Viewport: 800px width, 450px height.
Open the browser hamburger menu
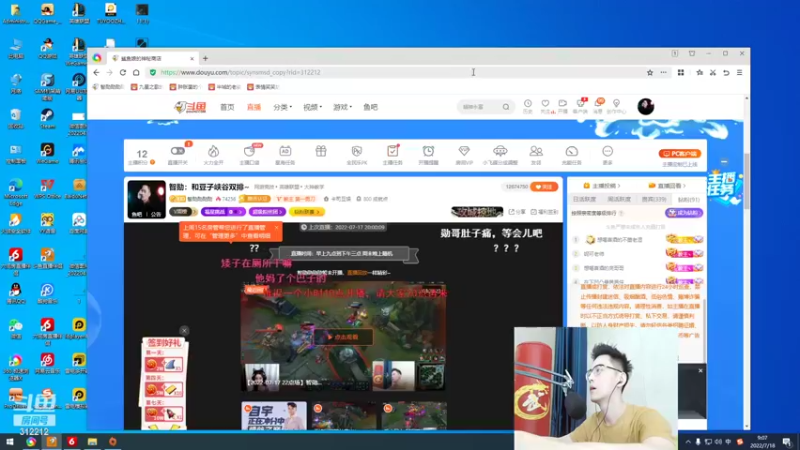tap(739, 72)
